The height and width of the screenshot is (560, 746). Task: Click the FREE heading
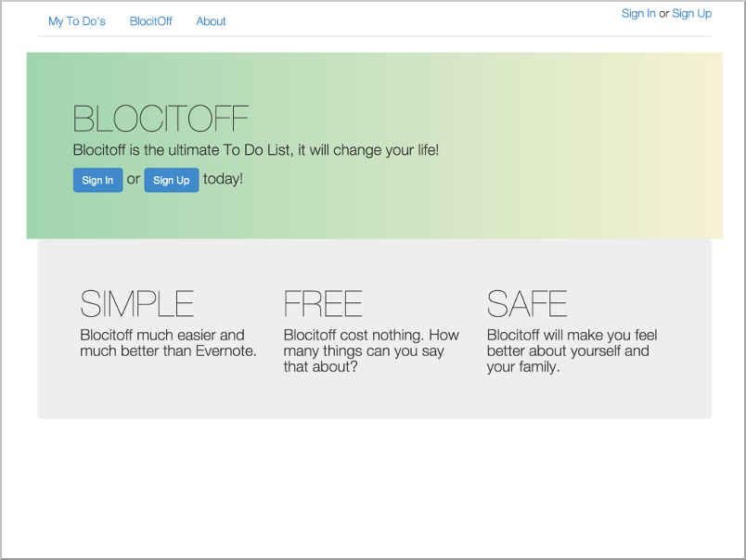pos(323,304)
